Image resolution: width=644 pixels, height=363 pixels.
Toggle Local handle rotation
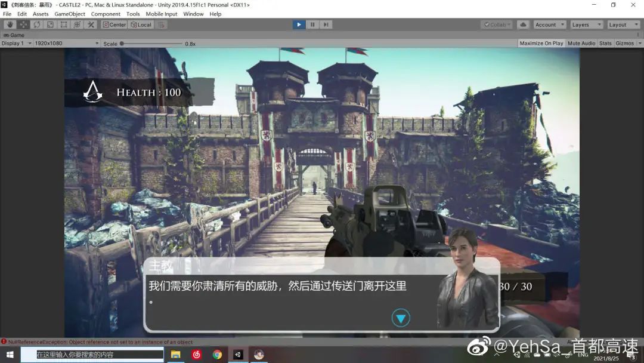pyautogui.click(x=141, y=24)
